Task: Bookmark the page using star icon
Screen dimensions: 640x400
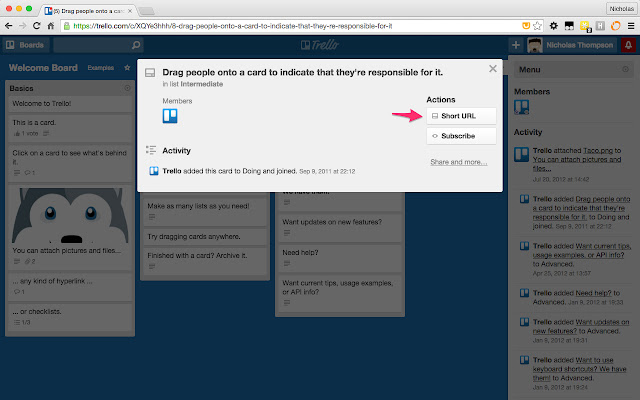Action: [538, 26]
